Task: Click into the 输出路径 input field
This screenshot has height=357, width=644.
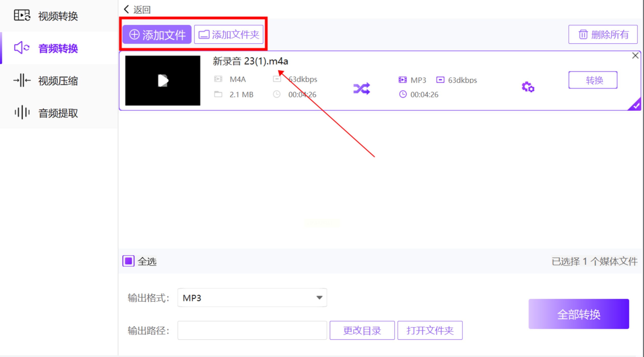Action: click(252, 330)
